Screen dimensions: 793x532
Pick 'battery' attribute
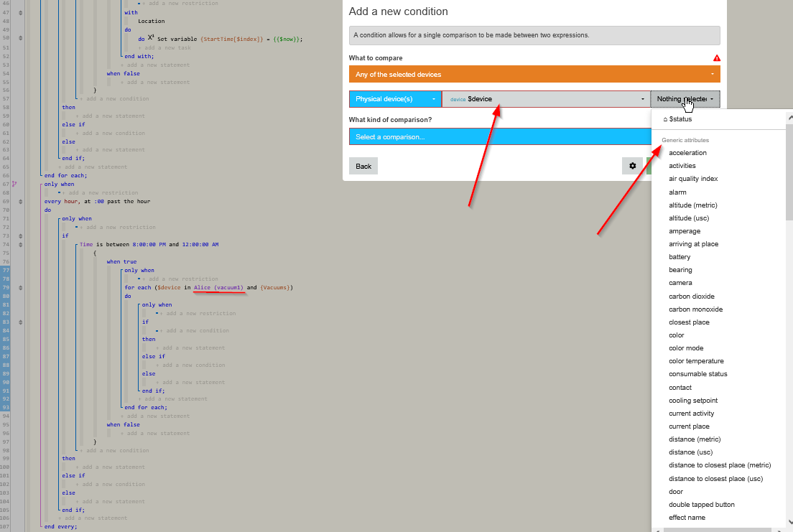click(x=680, y=257)
